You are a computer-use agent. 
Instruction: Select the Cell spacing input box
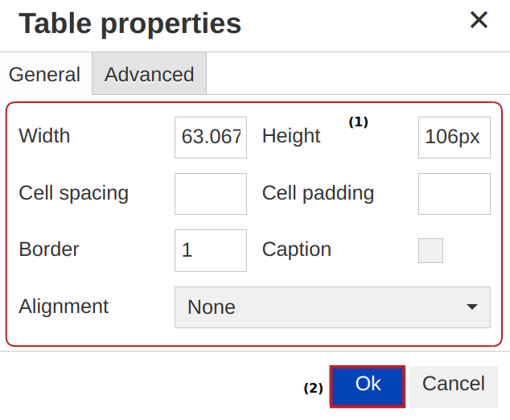point(210,194)
